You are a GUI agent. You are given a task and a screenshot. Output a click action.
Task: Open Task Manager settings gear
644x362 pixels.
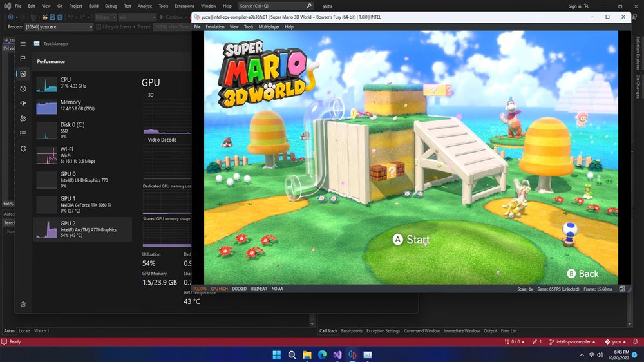(23, 304)
